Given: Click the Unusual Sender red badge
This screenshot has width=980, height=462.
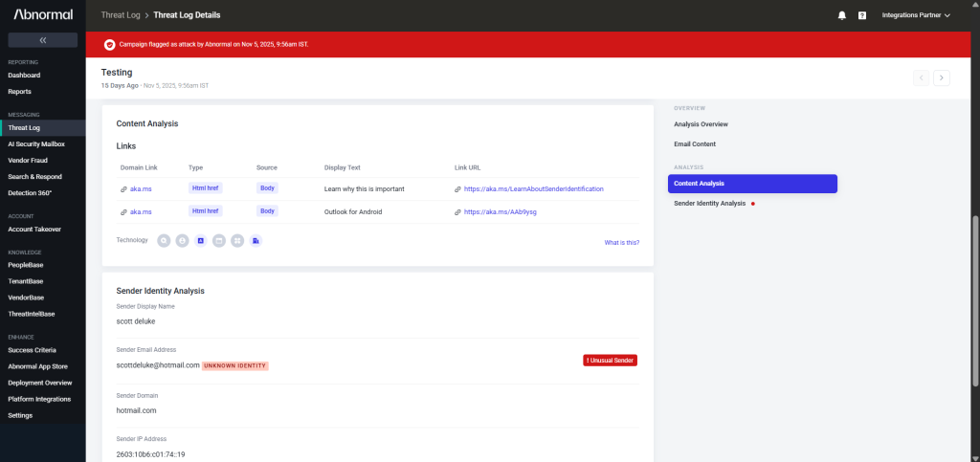Looking at the screenshot, I should (x=610, y=361).
